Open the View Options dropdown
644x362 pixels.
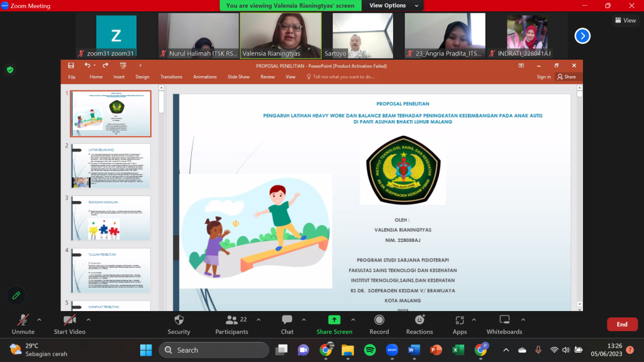pyautogui.click(x=393, y=5)
